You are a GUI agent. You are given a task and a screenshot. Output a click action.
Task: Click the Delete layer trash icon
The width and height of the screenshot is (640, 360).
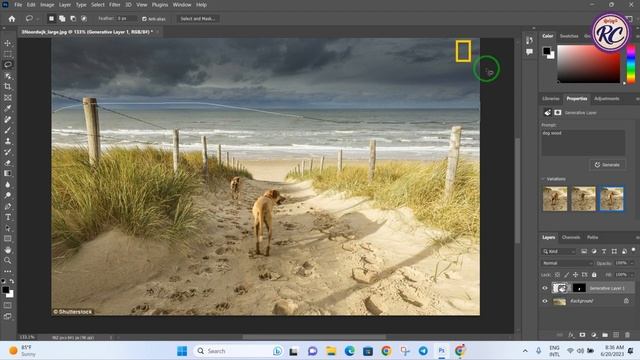pyautogui.click(x=627, y=335)
